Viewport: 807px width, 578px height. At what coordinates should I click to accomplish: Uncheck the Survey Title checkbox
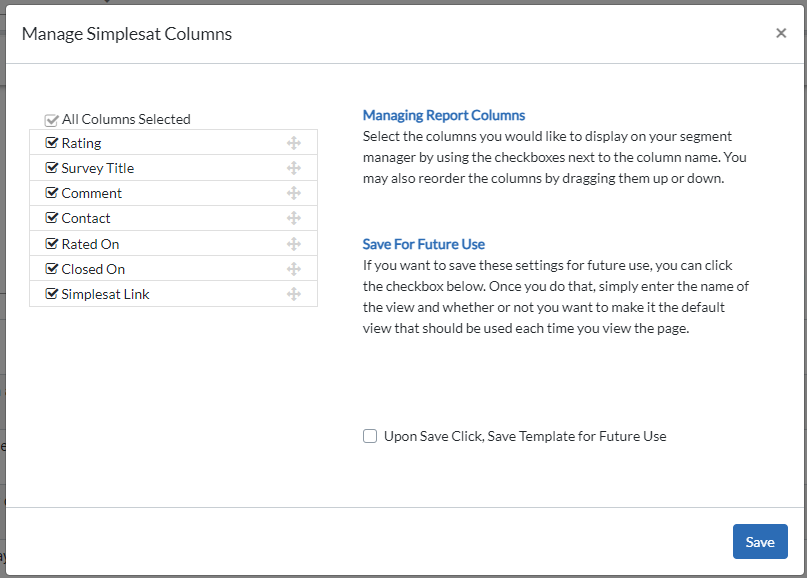(x=52, y=167)
